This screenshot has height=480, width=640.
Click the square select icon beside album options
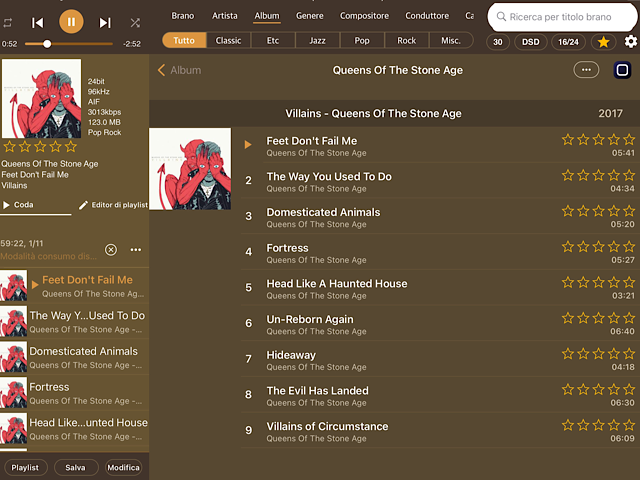(622, 70)
